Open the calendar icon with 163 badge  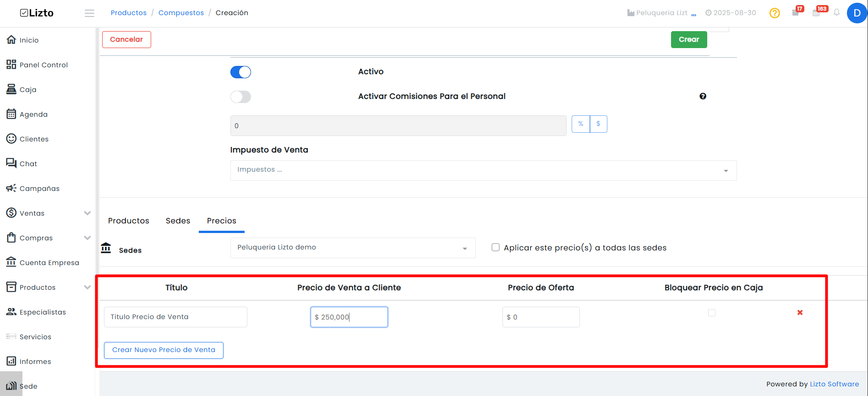817,12
